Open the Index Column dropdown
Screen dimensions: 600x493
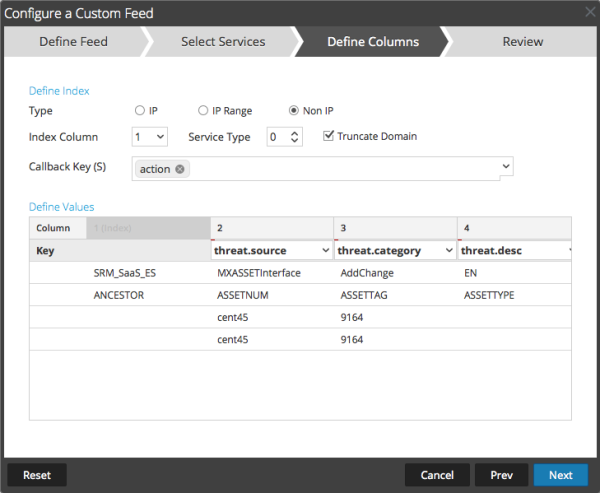(x=149, y=137)
